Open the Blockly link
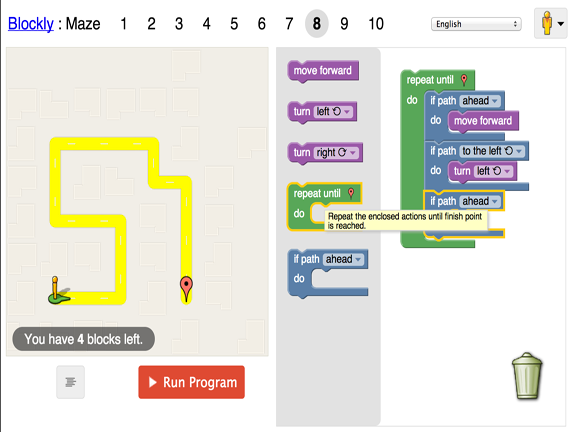 tap(31, 24)
